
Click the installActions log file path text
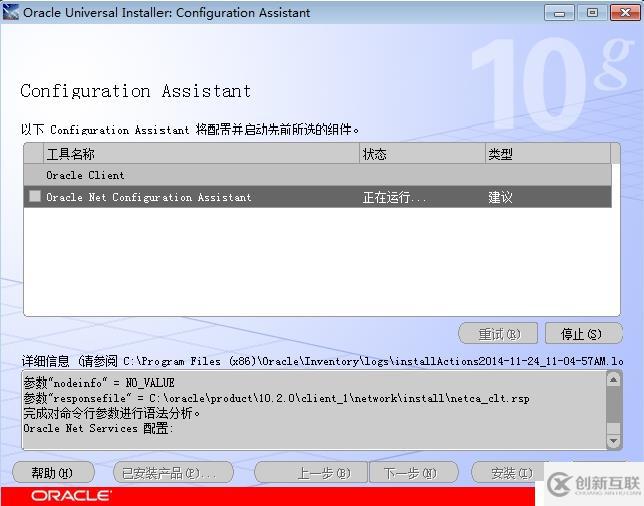pyautogui.click(x=373, y=361)
